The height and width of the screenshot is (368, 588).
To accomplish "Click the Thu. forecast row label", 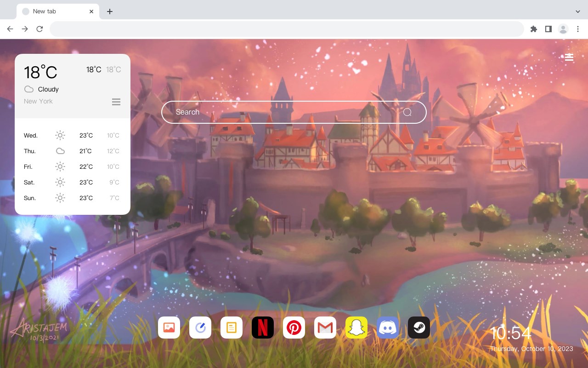I will (30, 151).
